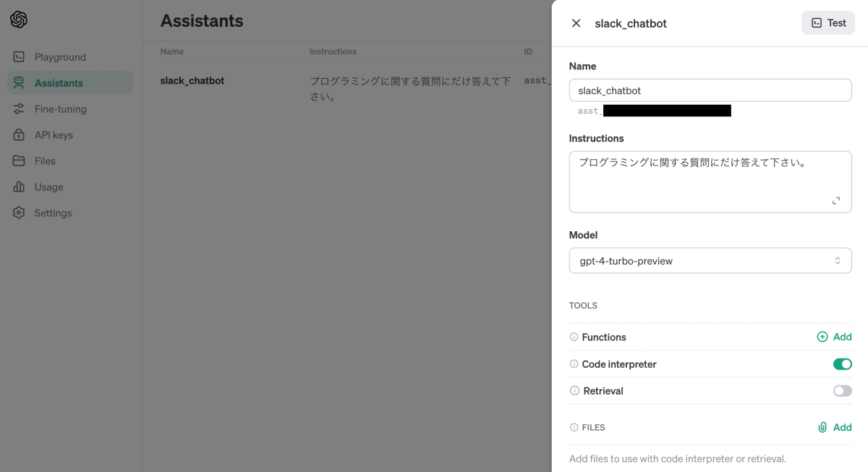
Task: Click the Instructions text area
Action: 710,181
